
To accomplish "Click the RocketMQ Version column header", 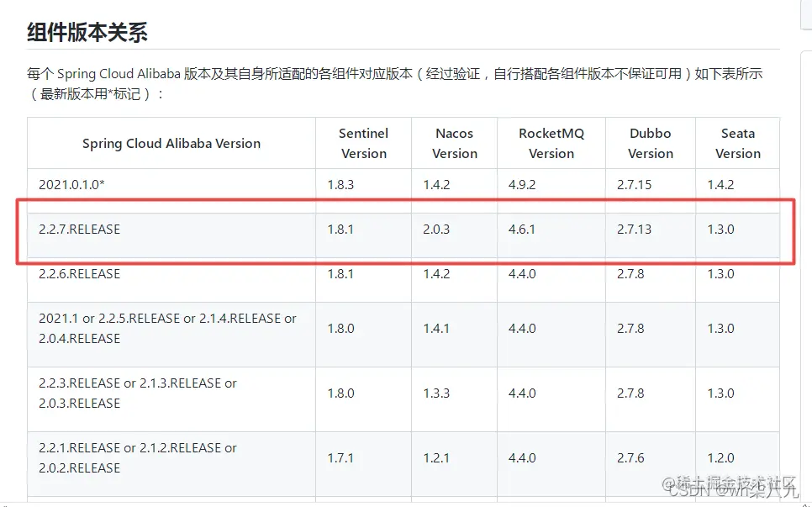I will pos(551,144).
